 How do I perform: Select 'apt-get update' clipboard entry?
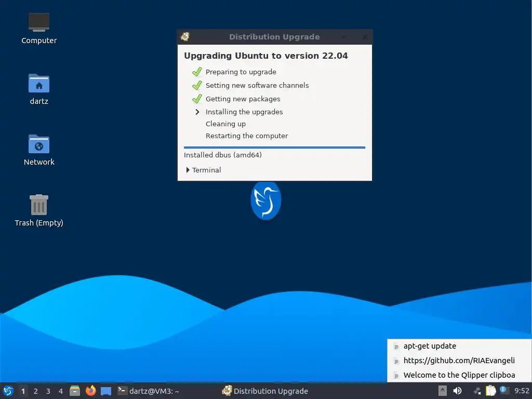tap(459, 346)
